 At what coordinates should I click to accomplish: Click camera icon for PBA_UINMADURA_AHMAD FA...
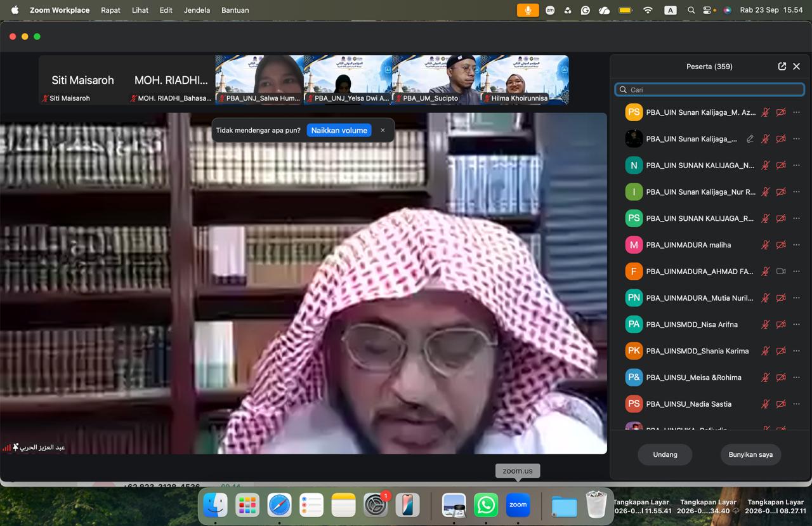(781, 271)
